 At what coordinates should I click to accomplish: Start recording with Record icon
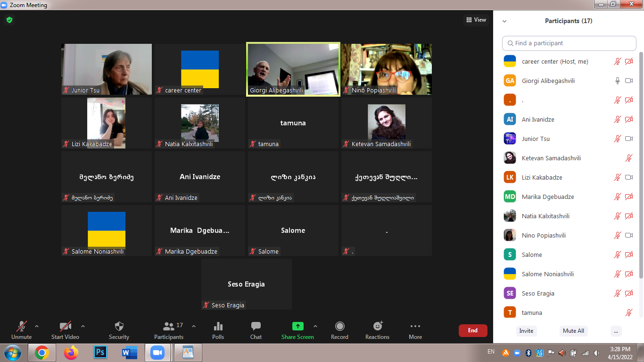pos(339,326)
